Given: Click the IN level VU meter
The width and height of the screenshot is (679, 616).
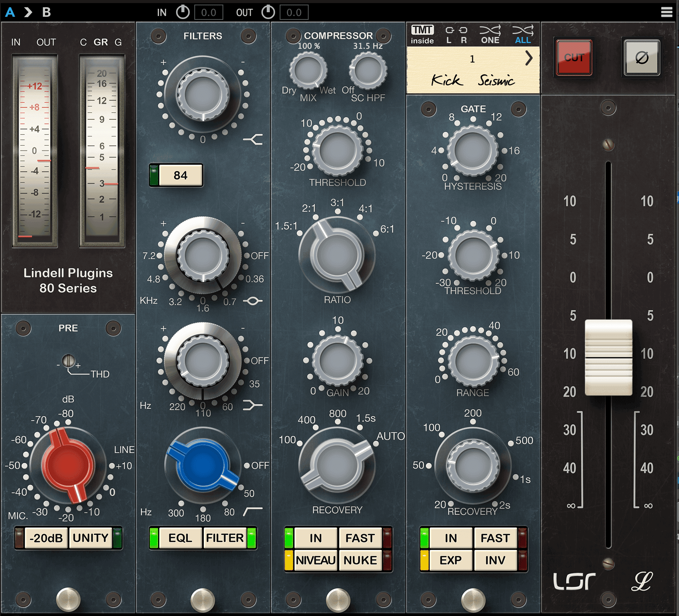Looking at the screenshot, I should (35, 151).
